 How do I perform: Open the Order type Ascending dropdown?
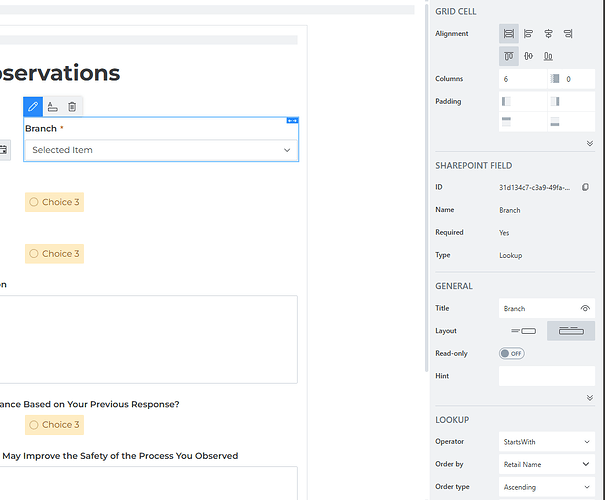(546, 487)
